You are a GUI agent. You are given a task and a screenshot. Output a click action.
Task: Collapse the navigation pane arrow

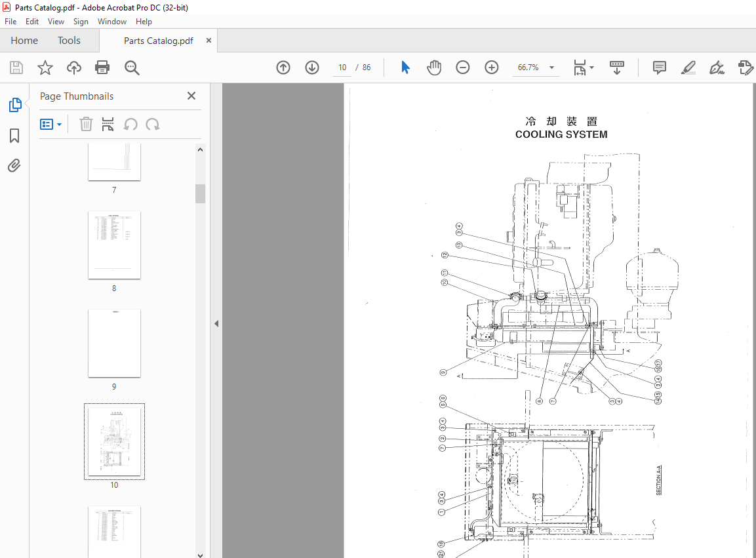pyautogui.click(x=216, y=324)
